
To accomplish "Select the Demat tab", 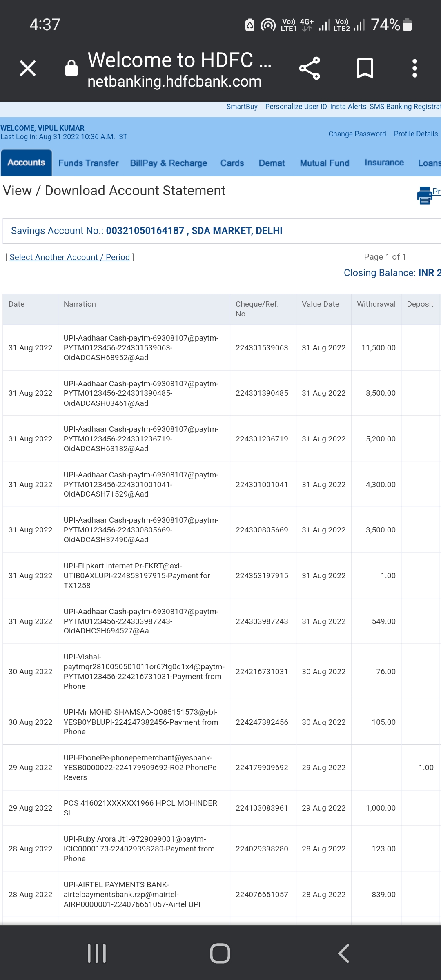I will point(272,163).
